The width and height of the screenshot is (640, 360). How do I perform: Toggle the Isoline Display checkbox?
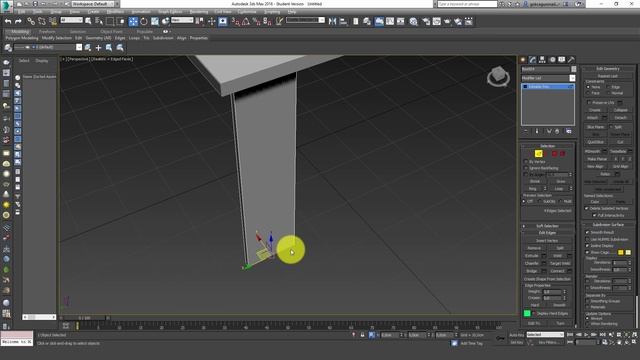[x=587, y=246]
